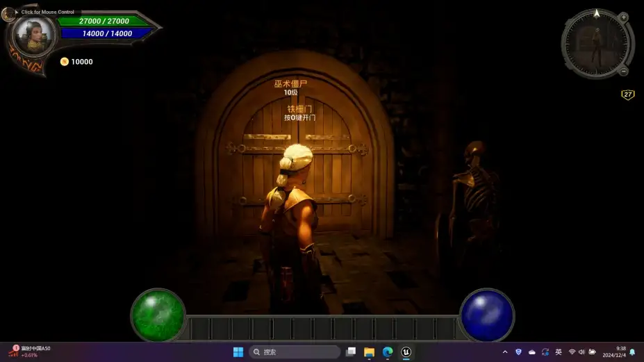644x362 pixels.
Task: Click the green health bar 27000 / 27000
Action: [x=104, y=21]
